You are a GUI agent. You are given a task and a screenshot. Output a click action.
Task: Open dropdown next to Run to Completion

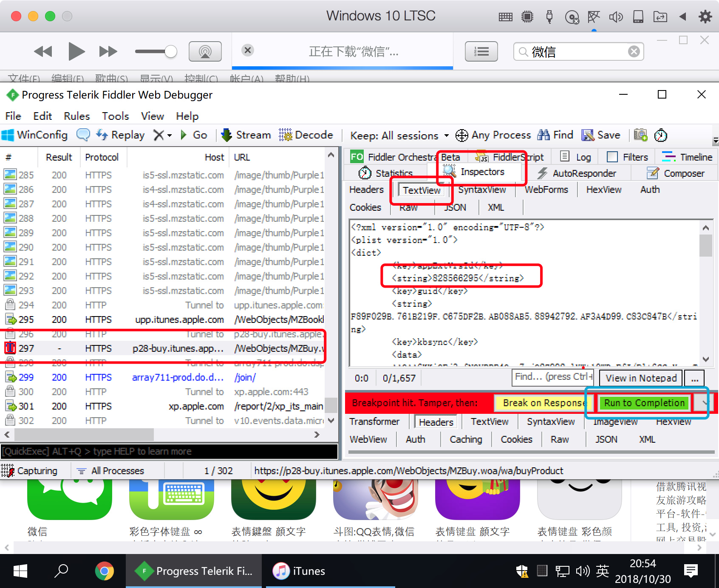[x=703, y=403]
